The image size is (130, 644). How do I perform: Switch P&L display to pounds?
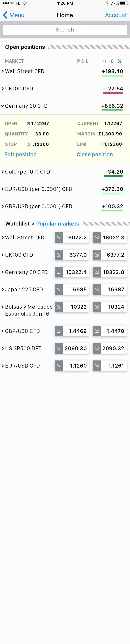click(112, 61)
